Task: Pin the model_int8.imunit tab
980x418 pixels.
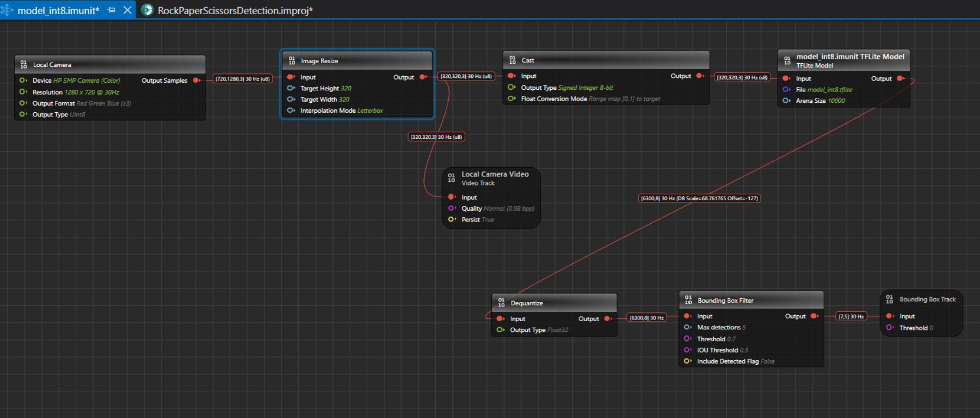Action: click(112, 10)
